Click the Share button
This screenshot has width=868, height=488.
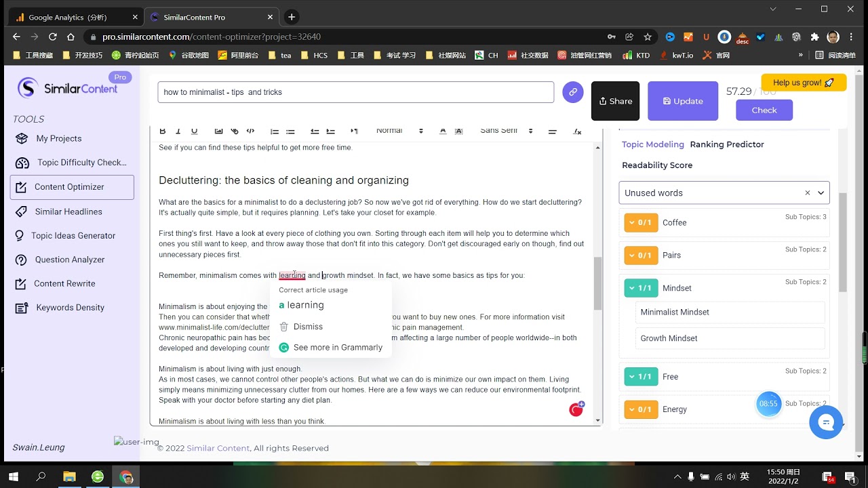point(616,101)
